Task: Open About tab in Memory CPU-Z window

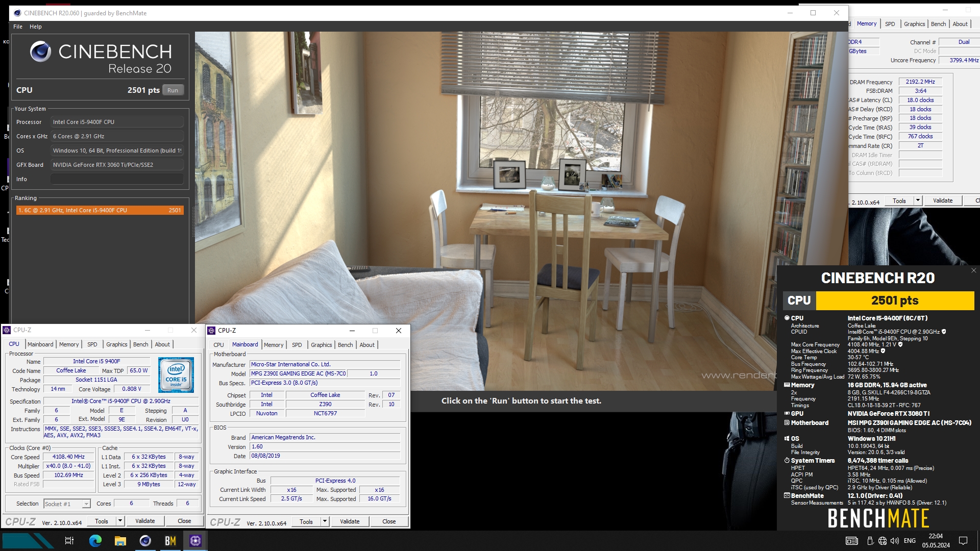Action: [x=960, y=24]
